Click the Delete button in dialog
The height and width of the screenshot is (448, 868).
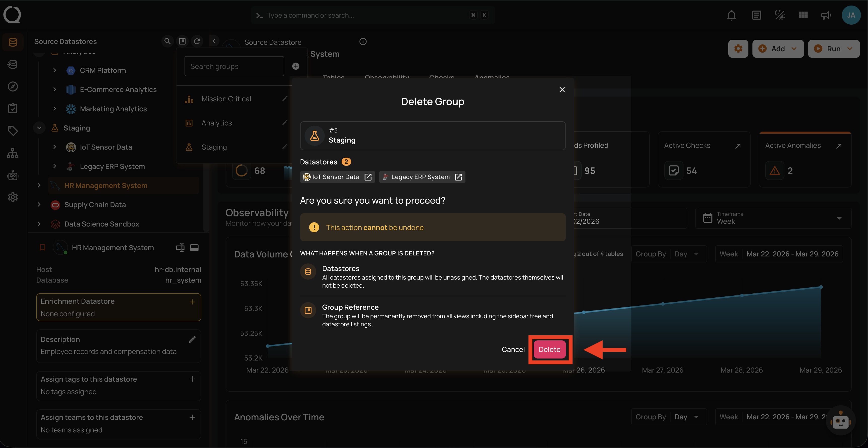point(549,349)
